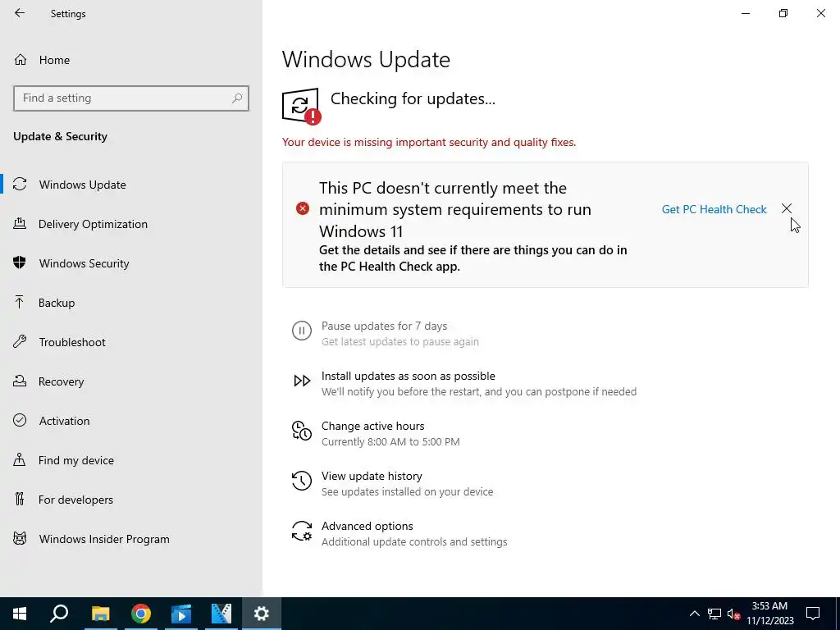Open File Explorer from taskbar

coord(100,614)
